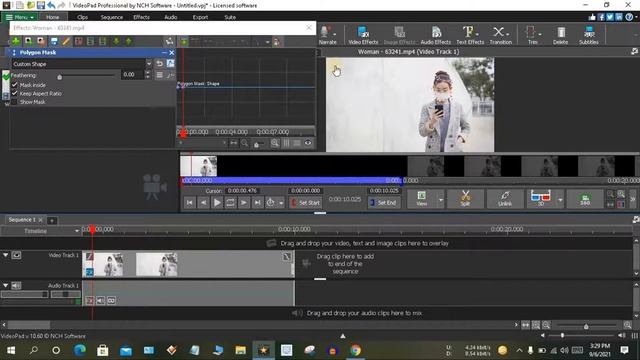Image resolution: width=640 pixels, height=360 pixels.
Task: Click the Facebook share icon
Action: (x=601, y=17)
